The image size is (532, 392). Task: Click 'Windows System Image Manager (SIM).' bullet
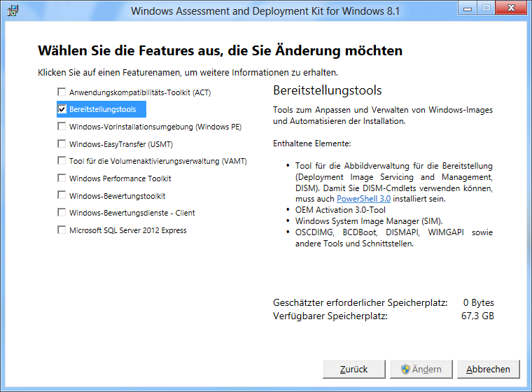pos(369,221)
